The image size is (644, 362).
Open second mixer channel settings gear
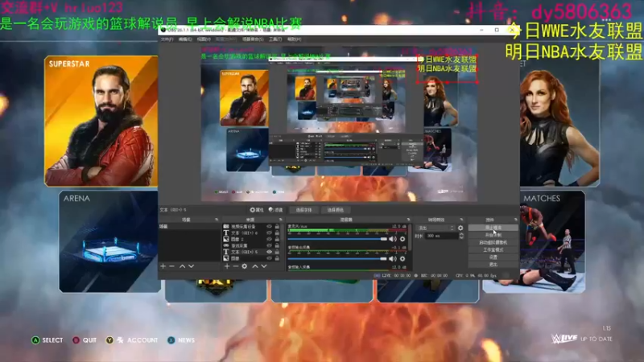click(x=402, y=258)
